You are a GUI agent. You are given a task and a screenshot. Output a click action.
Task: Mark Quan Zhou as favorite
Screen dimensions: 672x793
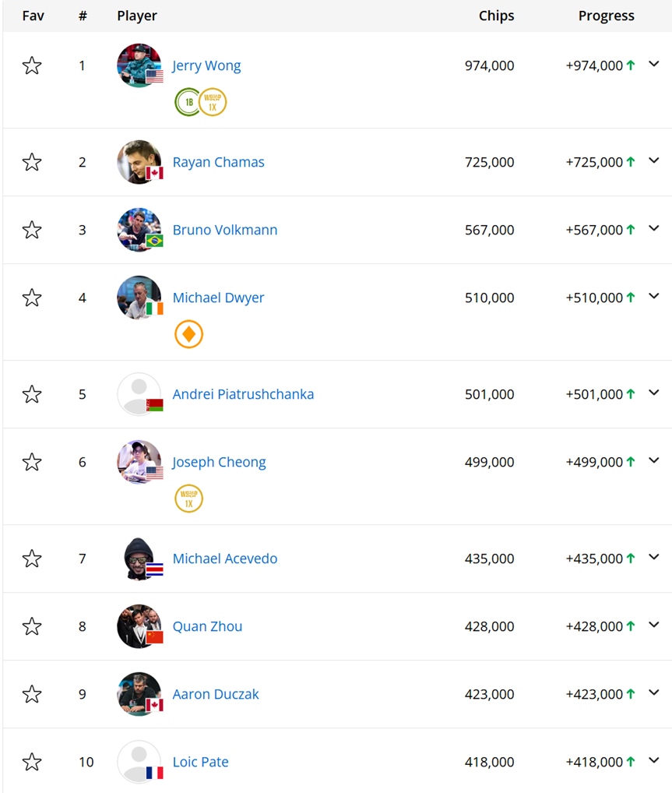(x=32, y=626)
